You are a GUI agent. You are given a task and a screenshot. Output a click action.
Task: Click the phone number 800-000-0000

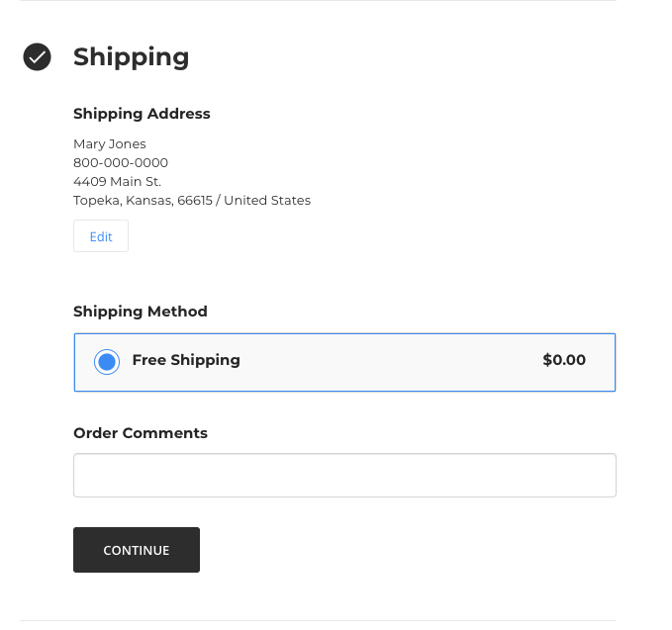click(121, 162)
